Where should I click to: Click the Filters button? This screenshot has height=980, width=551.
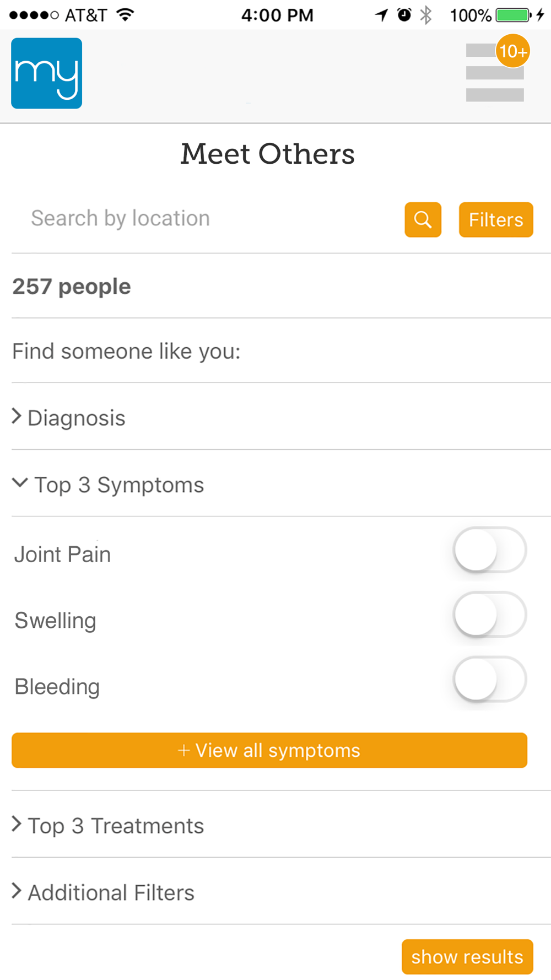point(496,220)
